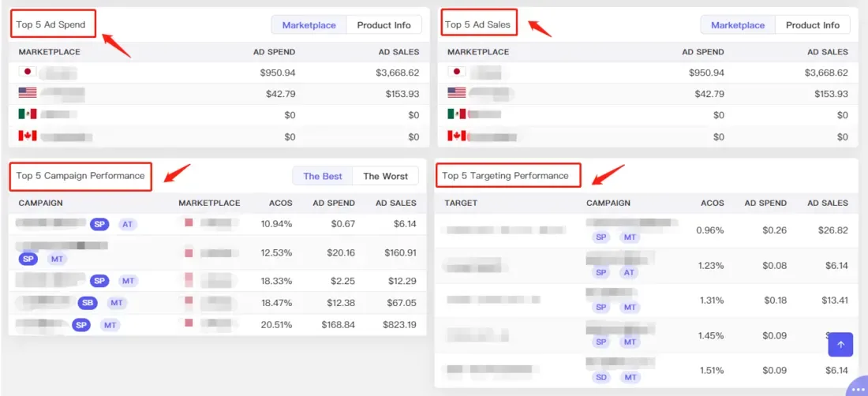This screenshot has width=868, height=396.
Task: Click the SP badge in the 20.51% campaign row
Action: pyautogui.click(x=81, y=325)
